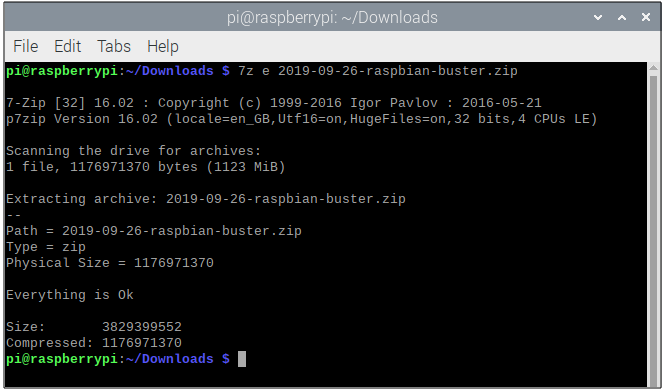The width and height of the screenshot is (664, 391).
Task: Click the Physical Size = 1176971370 line
Action: (110, 263)
